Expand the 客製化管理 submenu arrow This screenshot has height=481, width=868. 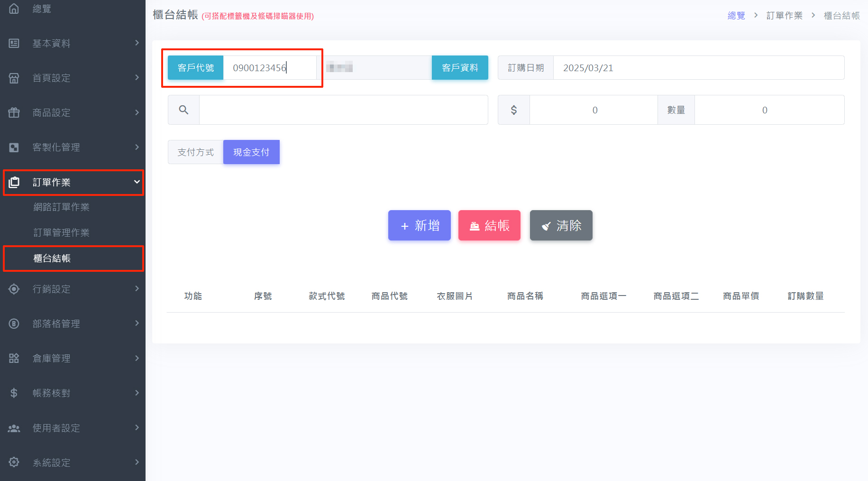(x=137, y=147)
